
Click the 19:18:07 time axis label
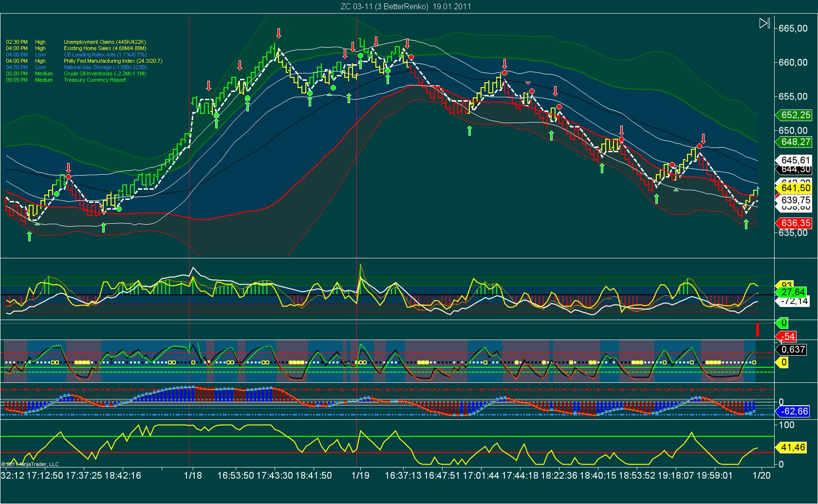pyautogui.click(x=675, y=475)
